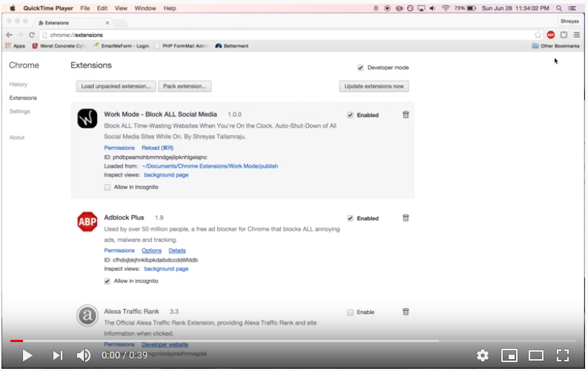Enter fullscreen video mode
This screenshot has height=371, width=588.
coord(563,355)
